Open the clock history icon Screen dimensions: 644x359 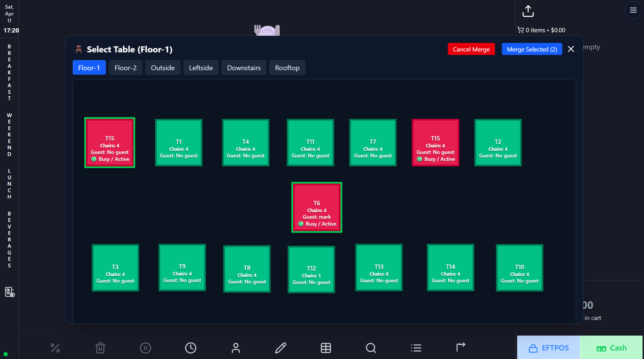[191, 348]
